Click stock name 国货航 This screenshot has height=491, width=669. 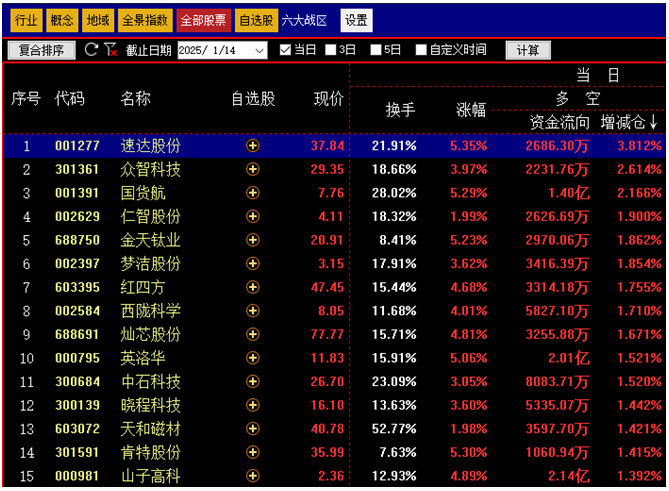tap(143, 193)
